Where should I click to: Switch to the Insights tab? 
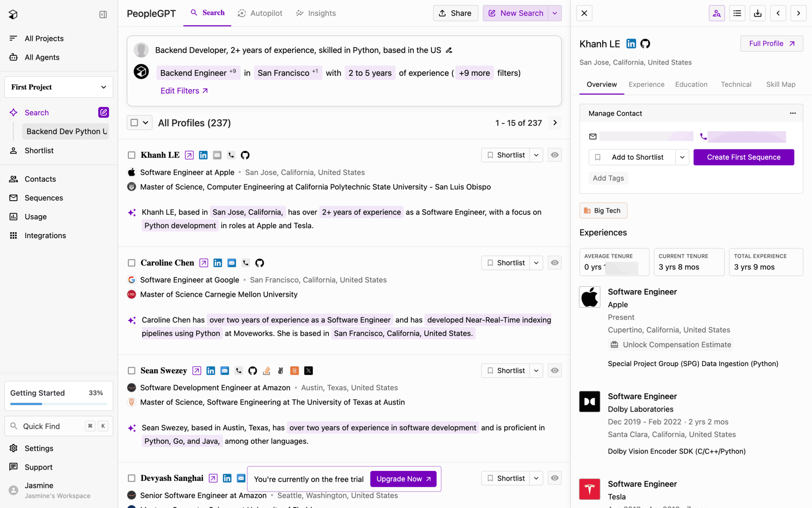click(315, 13)
